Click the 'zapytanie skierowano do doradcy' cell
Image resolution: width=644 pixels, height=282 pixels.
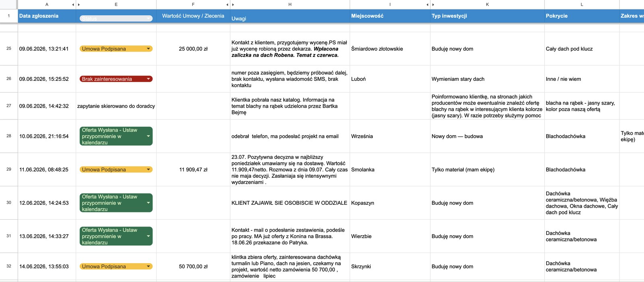(x=116, y=106)
